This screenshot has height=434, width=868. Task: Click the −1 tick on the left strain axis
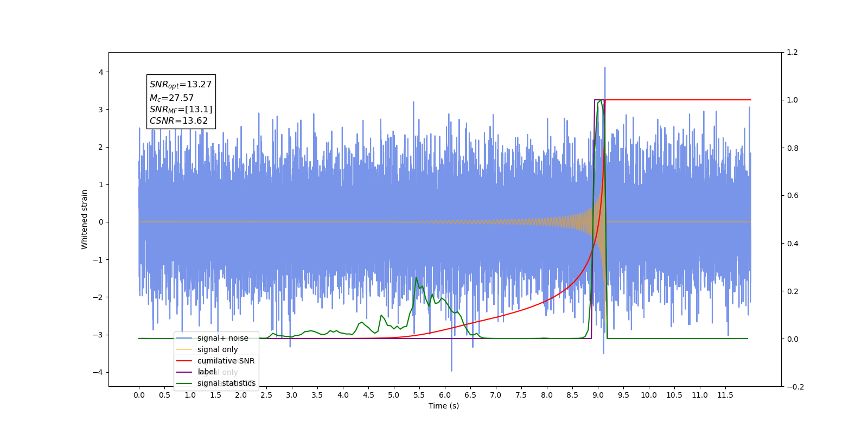click(x=98, y=260)
